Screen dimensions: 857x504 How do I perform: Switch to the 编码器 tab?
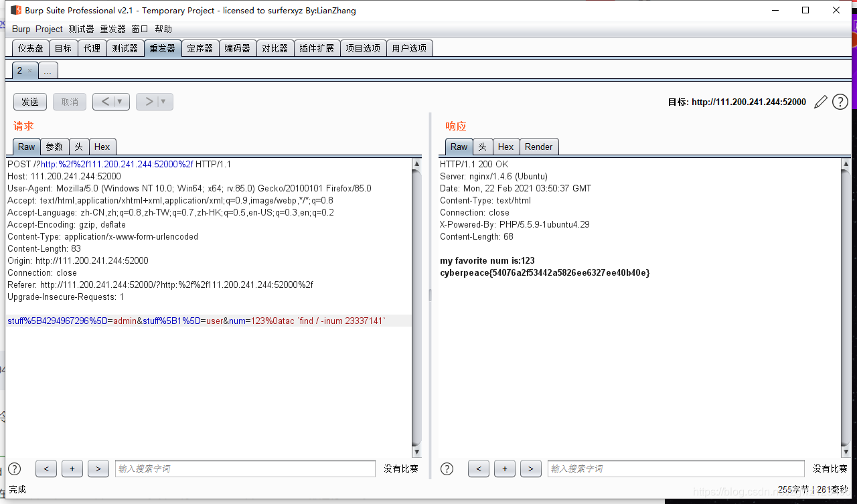(237, 48)
